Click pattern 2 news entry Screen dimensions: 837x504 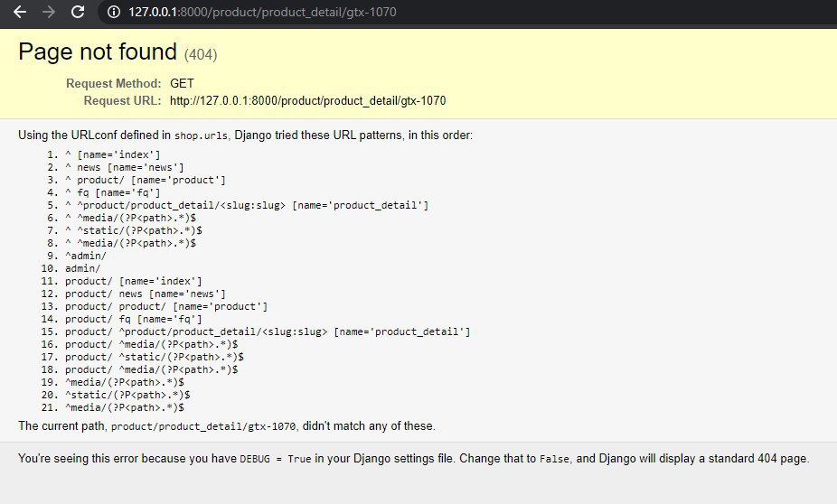pos(125,167)
